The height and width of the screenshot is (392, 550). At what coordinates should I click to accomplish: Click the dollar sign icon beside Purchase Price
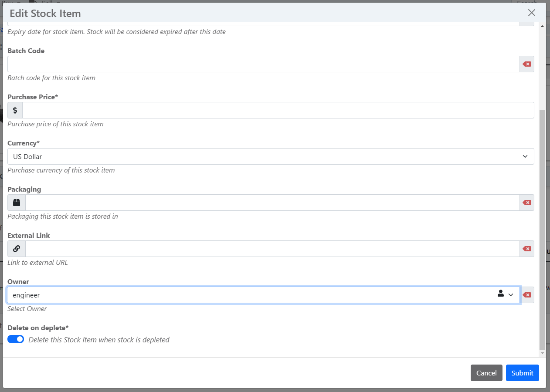(15, 110)
